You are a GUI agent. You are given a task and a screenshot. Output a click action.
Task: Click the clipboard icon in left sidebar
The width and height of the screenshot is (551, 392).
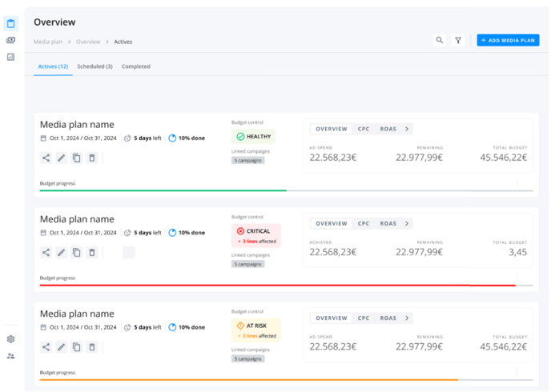(x=10, y=24)
